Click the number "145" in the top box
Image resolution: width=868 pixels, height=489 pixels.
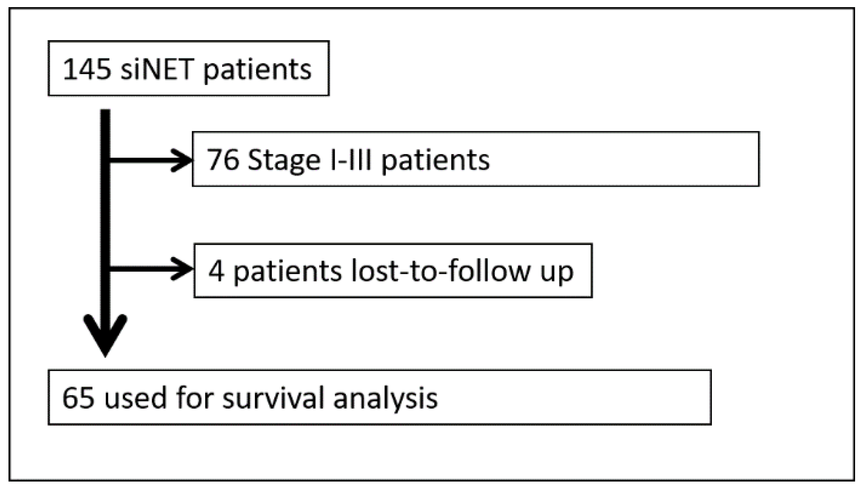pyautogui.click(x=87, y=69)
